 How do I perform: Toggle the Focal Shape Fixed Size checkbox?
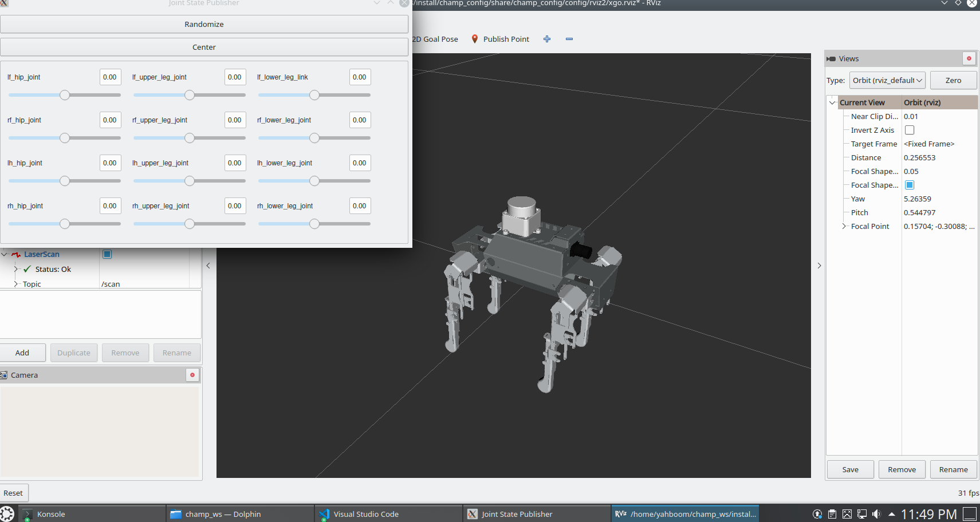(910, 185)
